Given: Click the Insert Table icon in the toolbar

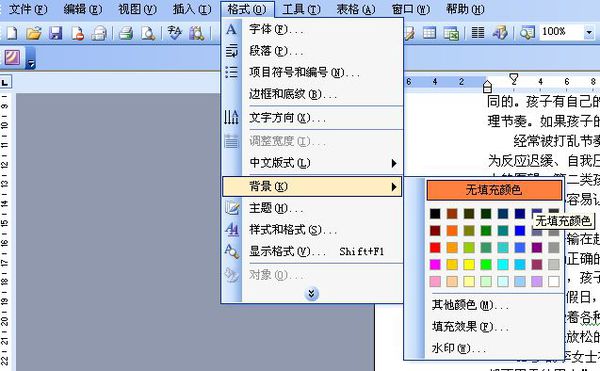Looking at the screenshot, I should pos(429,33).
